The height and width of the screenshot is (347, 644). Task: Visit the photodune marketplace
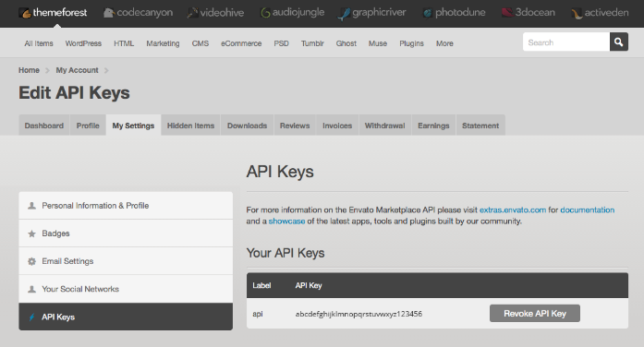(455, 13)
